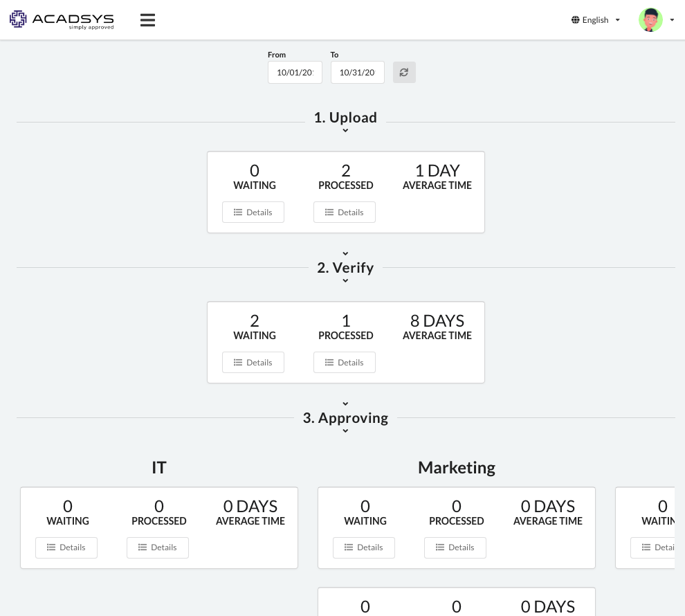Open the hamburger navigation menu
The width and height of the screenshot is (685, 616).
coord(147,19)
